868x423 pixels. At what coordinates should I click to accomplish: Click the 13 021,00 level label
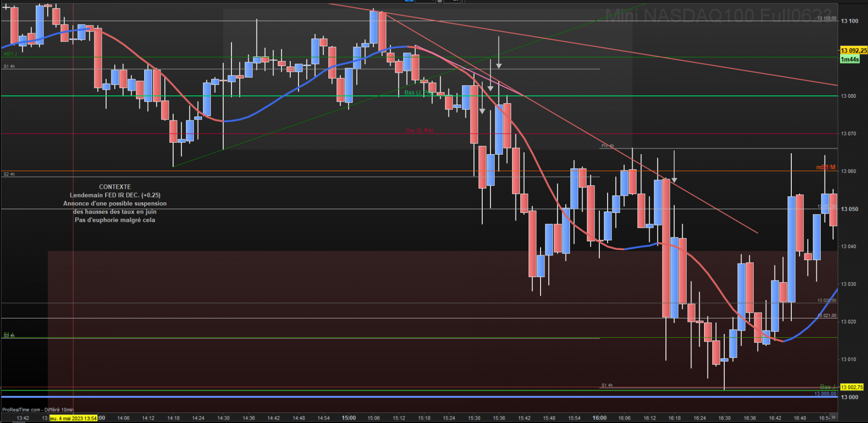tap(827, 316)
